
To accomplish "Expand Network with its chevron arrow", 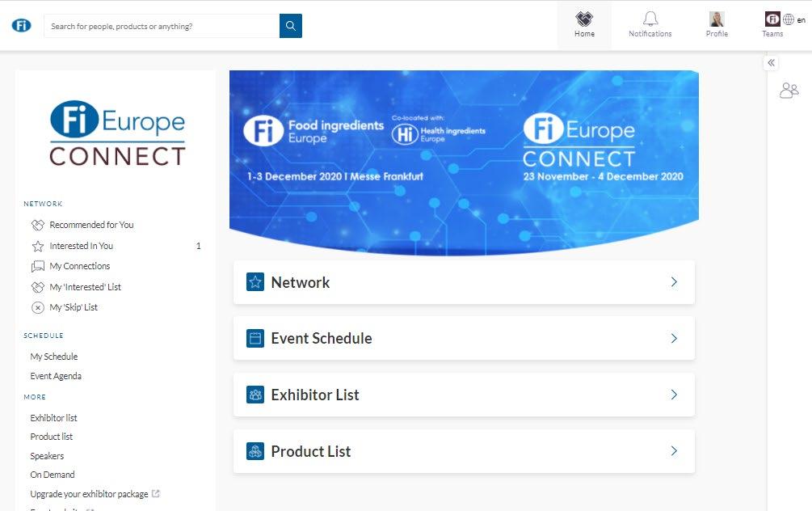I will 674,282.
